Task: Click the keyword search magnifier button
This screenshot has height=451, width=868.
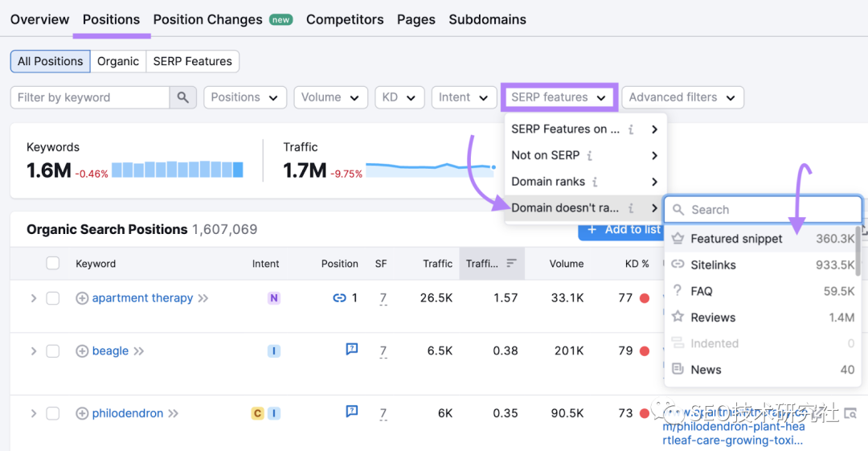Action: click(x=183, y=97)
